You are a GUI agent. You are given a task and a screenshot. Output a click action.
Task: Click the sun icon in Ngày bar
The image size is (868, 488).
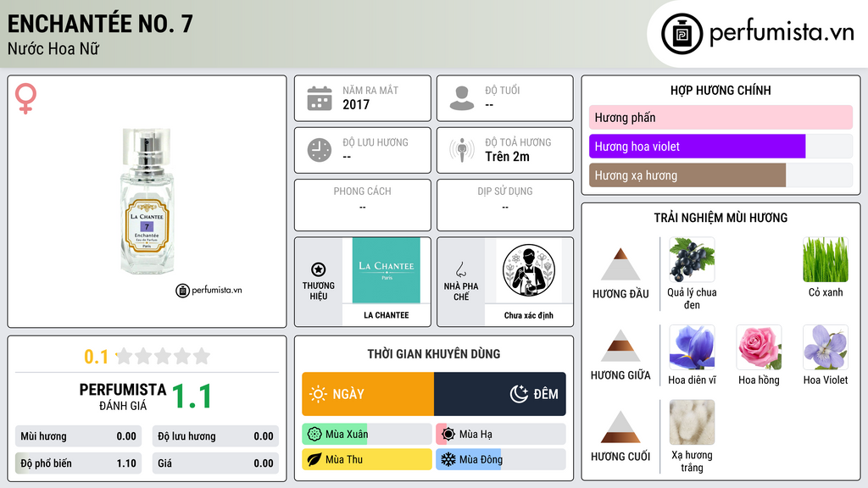pos(318,394)
